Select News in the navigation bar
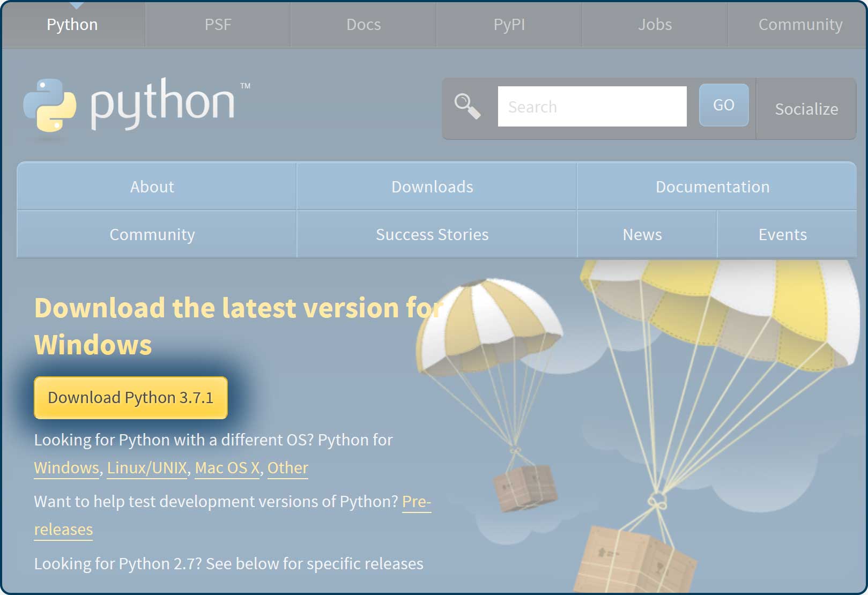Image resolution: width=868 pixels, height=595 pixels. (x=642, y=234)
